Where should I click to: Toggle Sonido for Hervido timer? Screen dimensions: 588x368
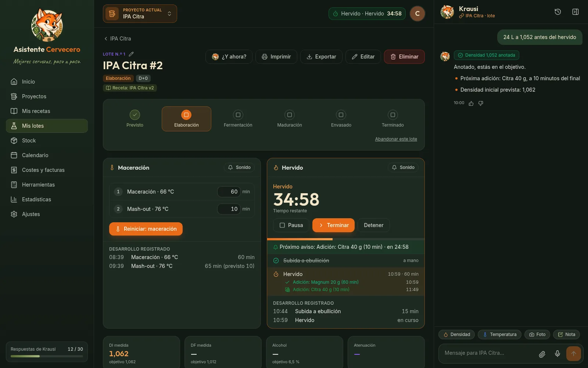pyautogui.click(x=403, y=167)
